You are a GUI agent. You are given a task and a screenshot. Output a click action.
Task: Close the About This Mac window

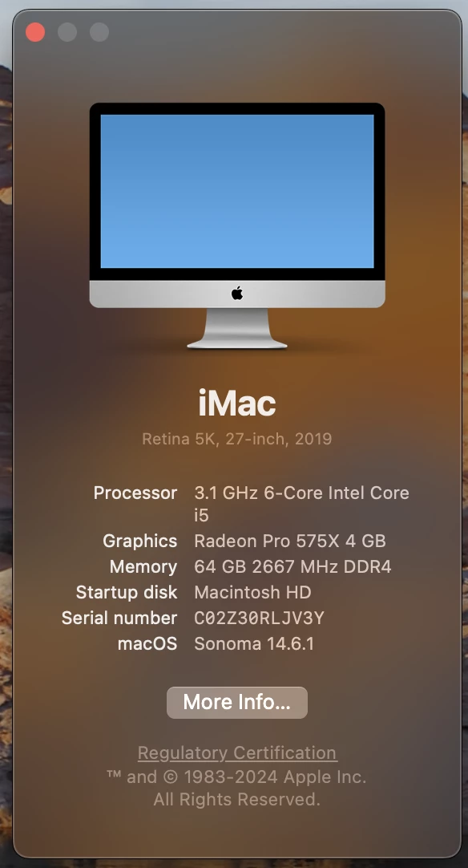coord(35,32)
